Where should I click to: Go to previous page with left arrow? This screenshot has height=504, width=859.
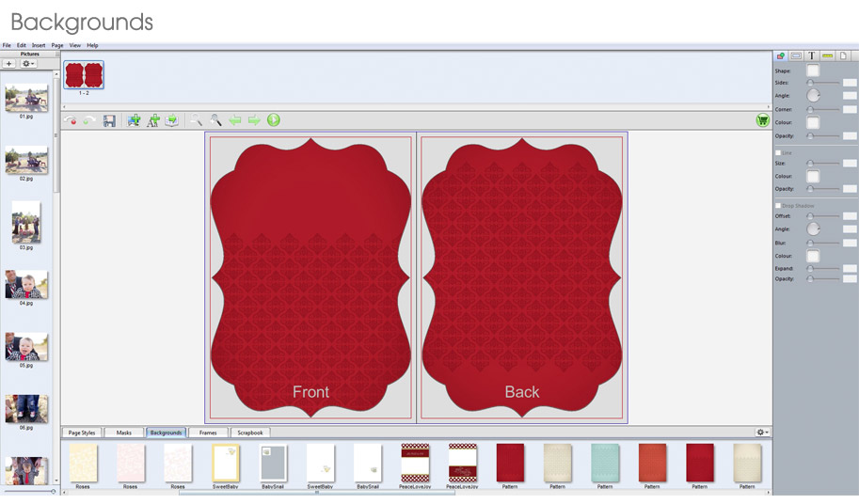[x=235, y=119]
